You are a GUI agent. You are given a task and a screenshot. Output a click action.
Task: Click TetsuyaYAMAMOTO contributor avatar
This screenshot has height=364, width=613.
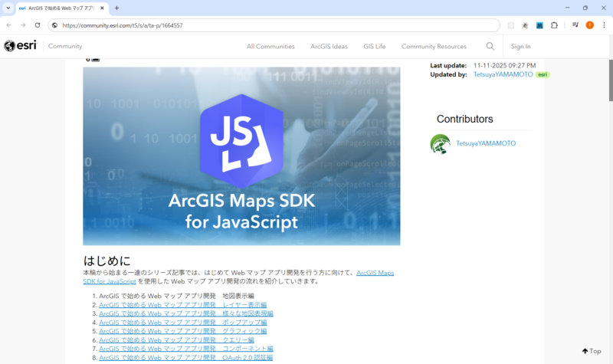(x=440, y=144)
